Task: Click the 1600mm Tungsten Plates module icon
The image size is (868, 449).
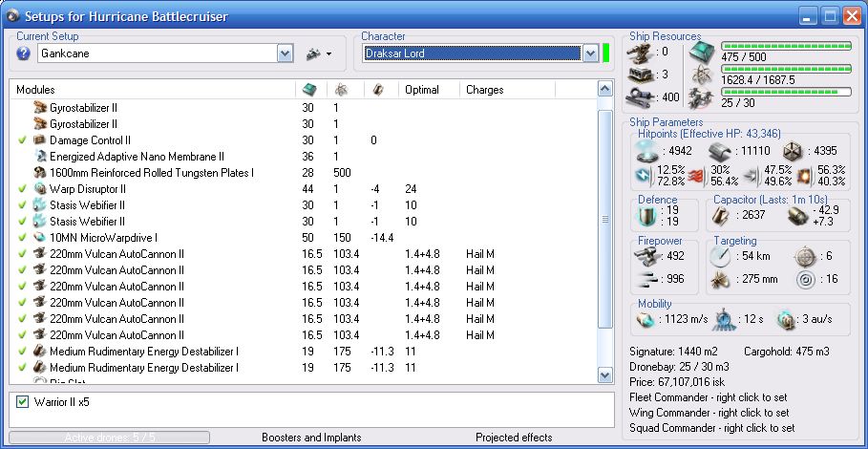Action: [x=39, y=173]
